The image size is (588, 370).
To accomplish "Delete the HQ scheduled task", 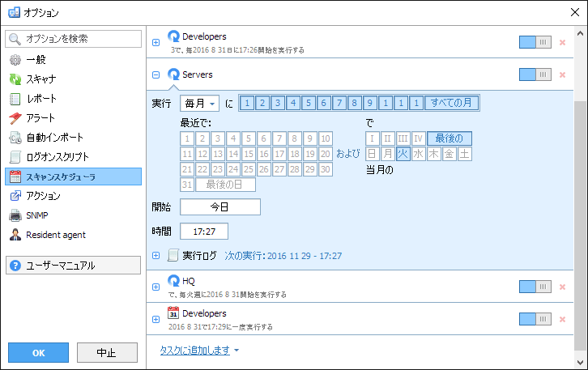I will [x=562, y=287].
